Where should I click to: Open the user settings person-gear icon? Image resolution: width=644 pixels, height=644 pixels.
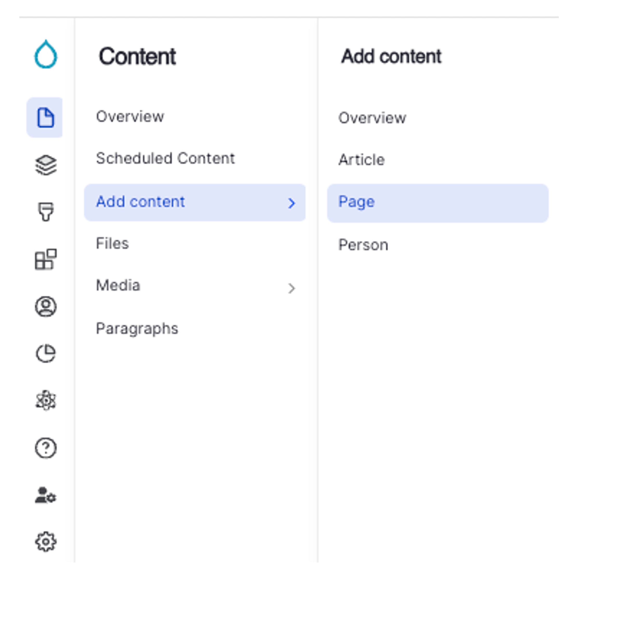(x=46, y=495)
